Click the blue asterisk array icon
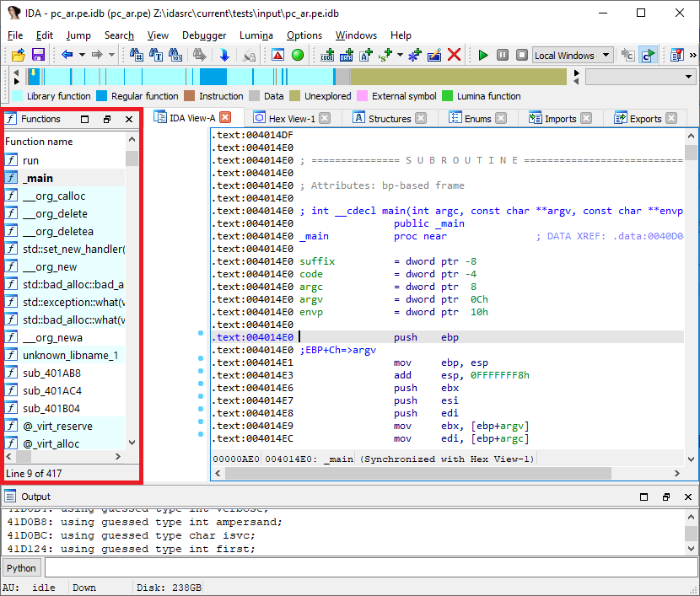700x596 pixels. (415, 55)
